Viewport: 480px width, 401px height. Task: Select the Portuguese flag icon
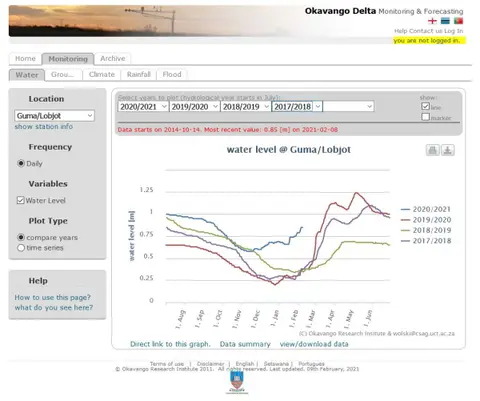458,21
